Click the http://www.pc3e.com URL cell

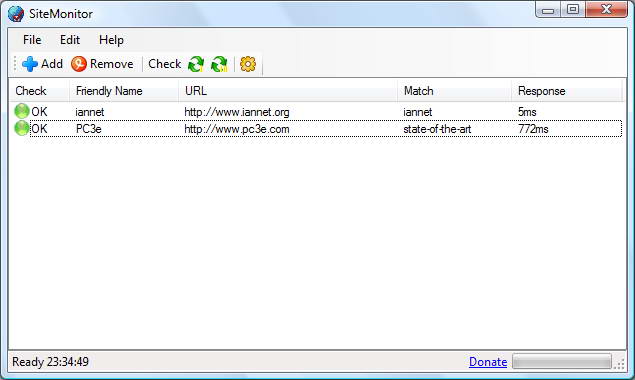click(x=237, y=129)
